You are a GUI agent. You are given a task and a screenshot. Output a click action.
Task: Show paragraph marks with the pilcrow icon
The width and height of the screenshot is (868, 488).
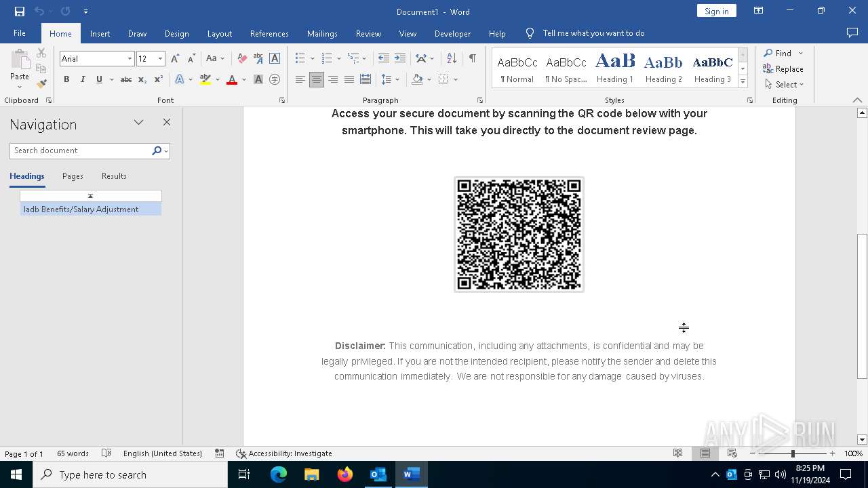point(472,59)
